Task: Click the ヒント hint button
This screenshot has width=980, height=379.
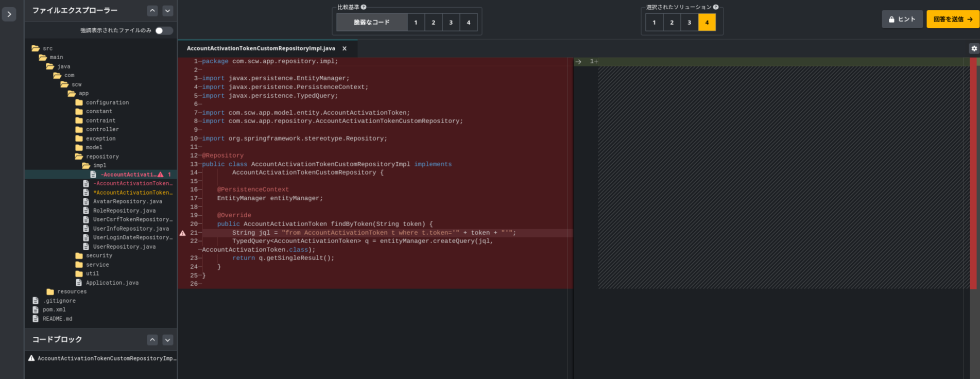Action: (902, 20)
